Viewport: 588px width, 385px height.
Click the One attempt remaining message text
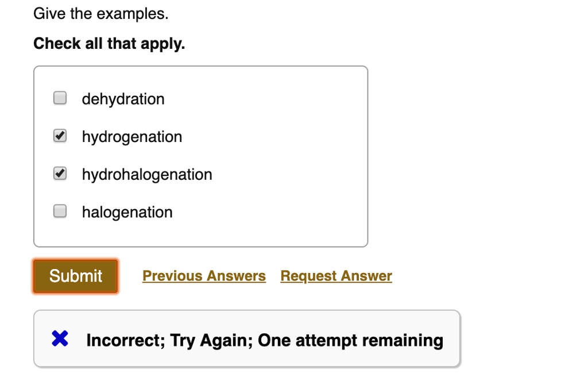[x=264, y=340]
